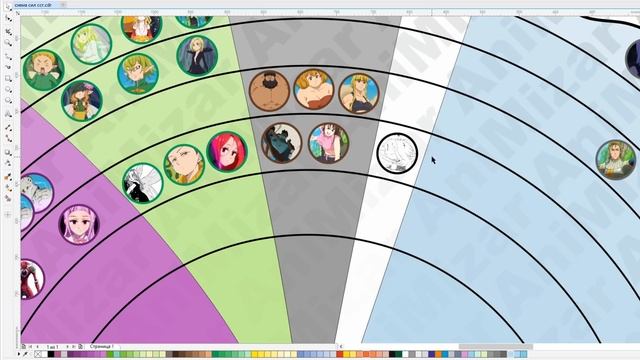Select red-haired girl portrait

(227, 152)
